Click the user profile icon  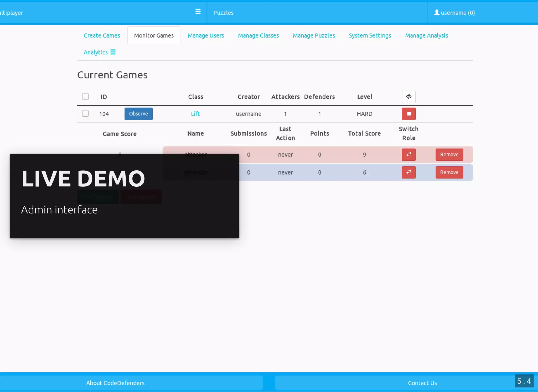tap(437, 12)
